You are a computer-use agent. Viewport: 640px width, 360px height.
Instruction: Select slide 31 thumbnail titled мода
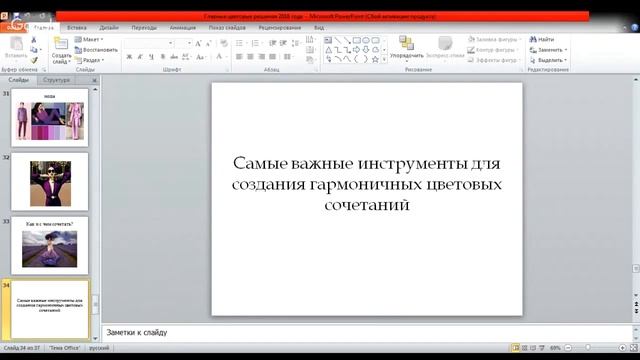pyautogui.click(x=50, y=118)
